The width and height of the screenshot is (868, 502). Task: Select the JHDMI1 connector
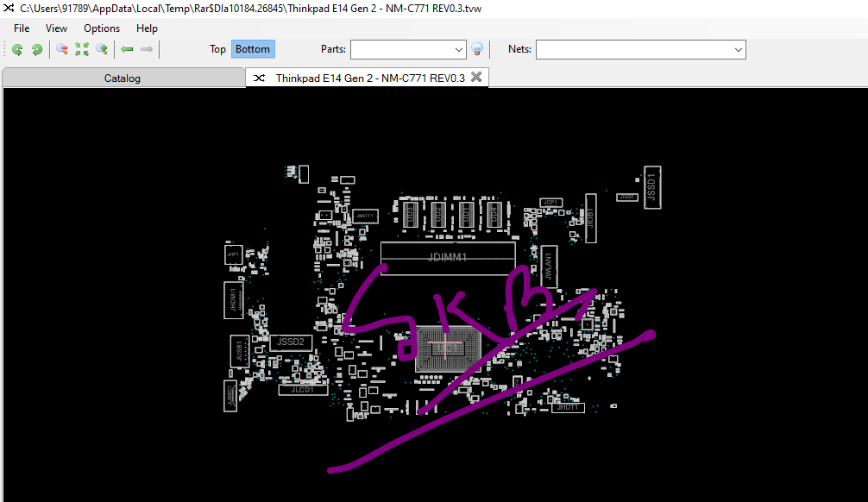233,300
